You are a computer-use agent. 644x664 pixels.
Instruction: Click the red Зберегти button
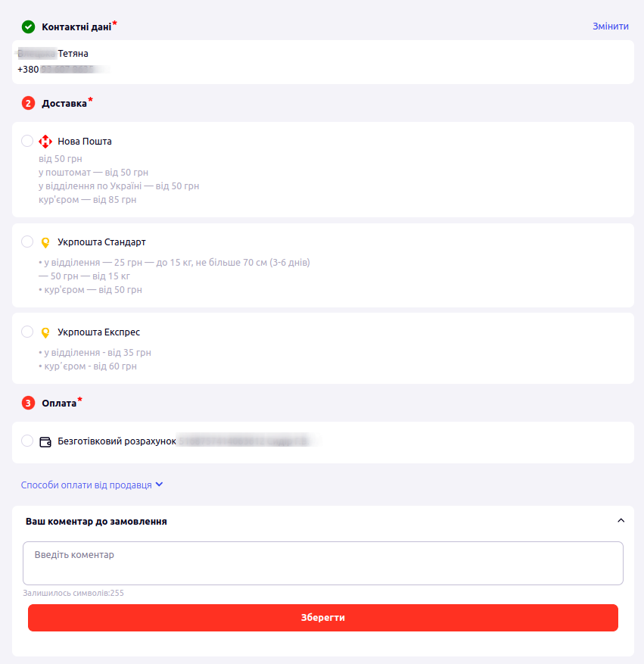pos(323,617)
